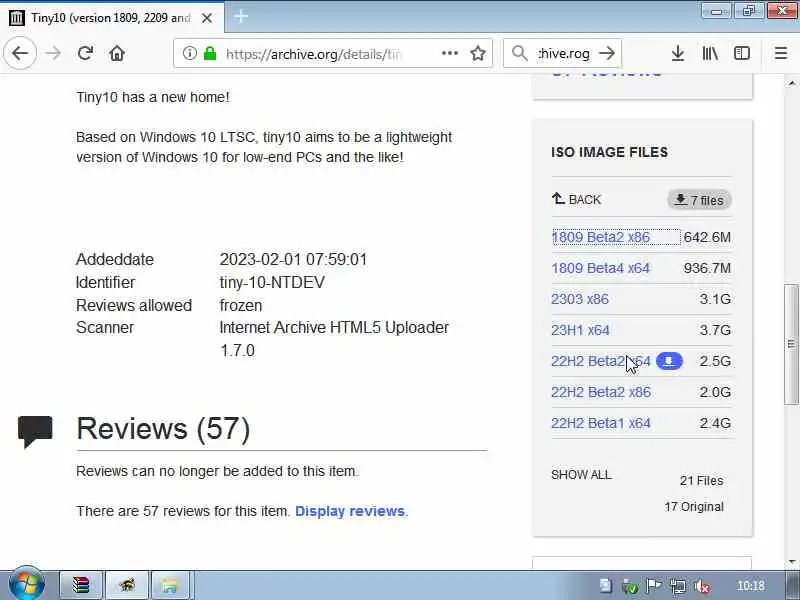Click the muted volume tray icon
Image resolution: width=800 pixels, height=600 pixels.
(x=703, y=586)
